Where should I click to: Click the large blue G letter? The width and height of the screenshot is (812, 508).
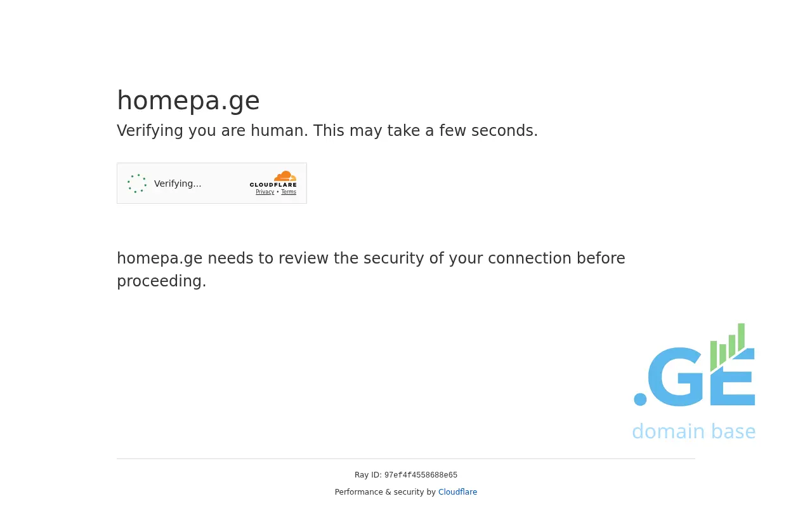(x=677, y=377)
